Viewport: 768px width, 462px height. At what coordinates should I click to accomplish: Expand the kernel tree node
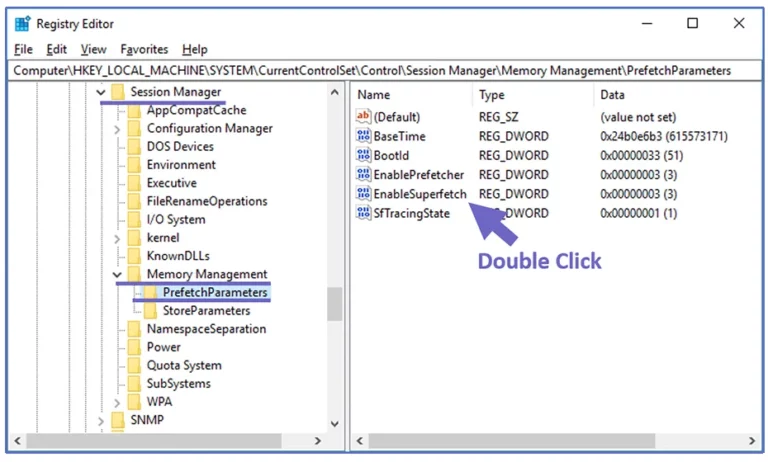tap(117, 239)
